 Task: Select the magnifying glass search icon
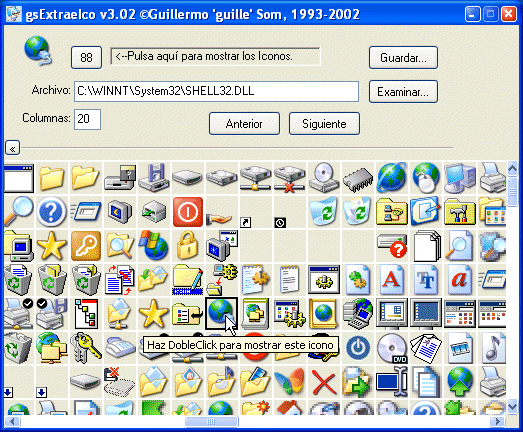click(x=19, y=211)
